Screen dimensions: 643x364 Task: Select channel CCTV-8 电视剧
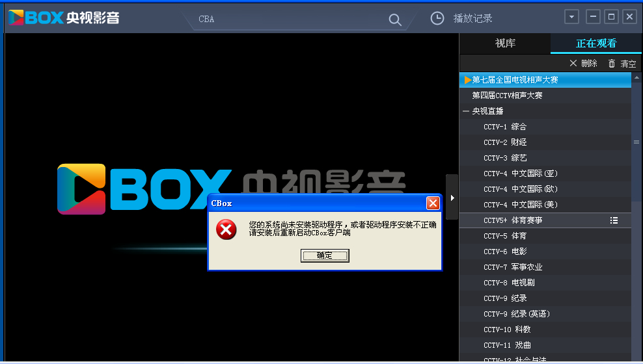pos(545,283)
